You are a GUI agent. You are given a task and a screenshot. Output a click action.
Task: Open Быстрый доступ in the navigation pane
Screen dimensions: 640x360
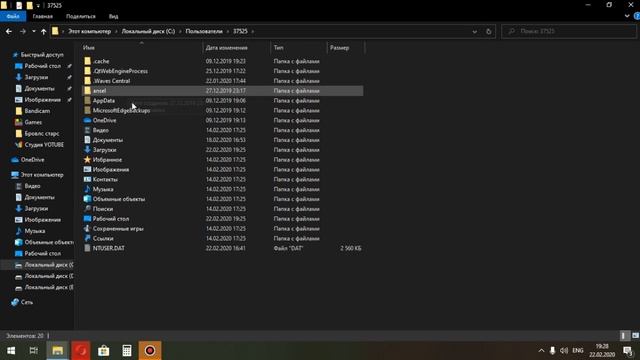tap(42, 55)
